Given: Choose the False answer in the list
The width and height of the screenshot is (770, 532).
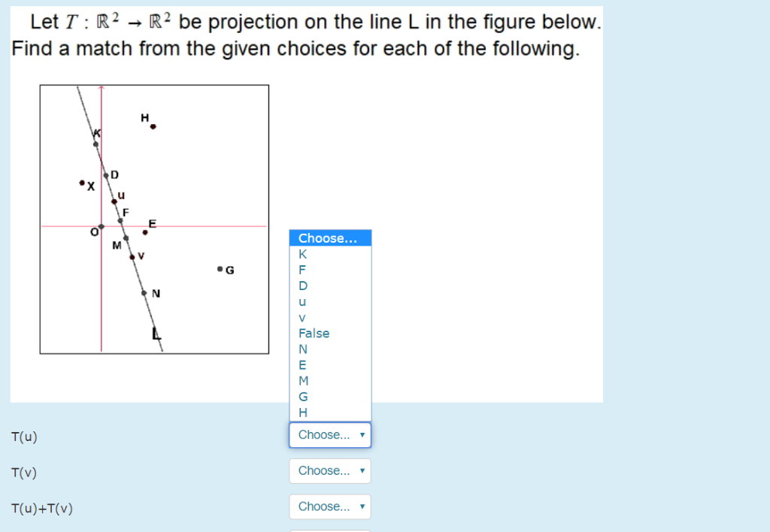Looking at the screenshot, I should [314, 333].
